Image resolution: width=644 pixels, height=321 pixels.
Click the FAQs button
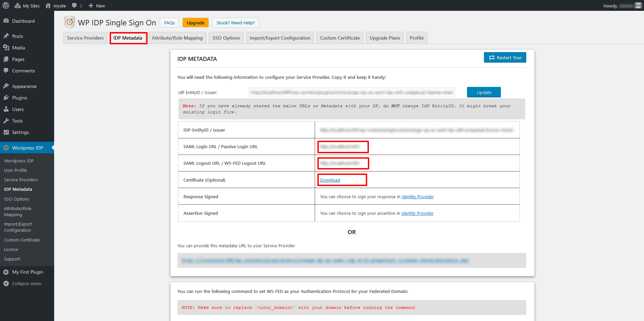pos(169,23)
